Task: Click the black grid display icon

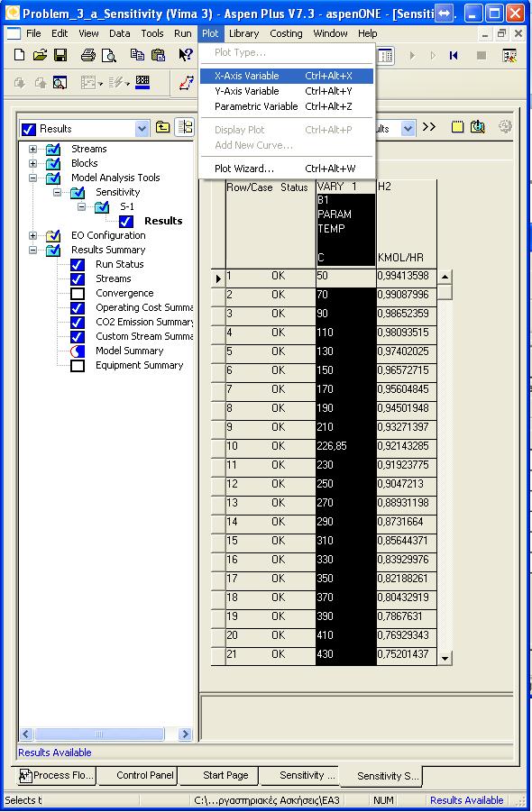Action: 142,82
